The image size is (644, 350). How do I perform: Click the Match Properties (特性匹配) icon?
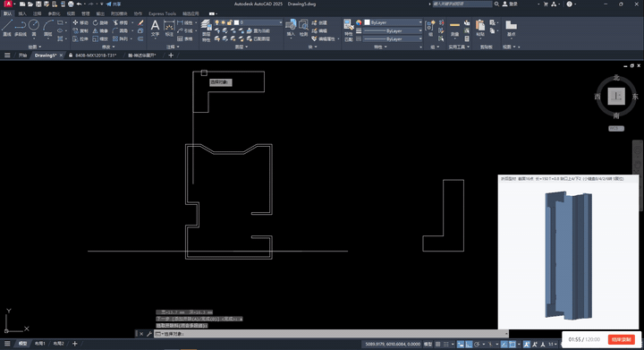click(x=349, y=30)
